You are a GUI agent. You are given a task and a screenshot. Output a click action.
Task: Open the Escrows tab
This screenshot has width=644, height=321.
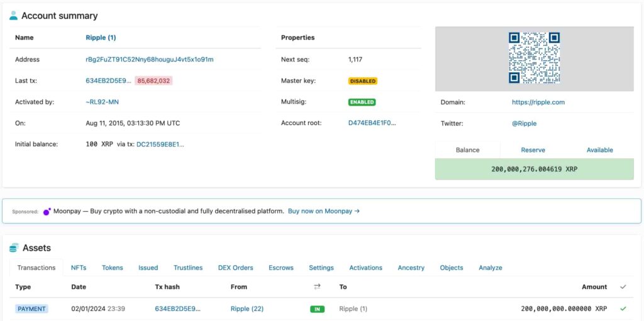point(281,268)
